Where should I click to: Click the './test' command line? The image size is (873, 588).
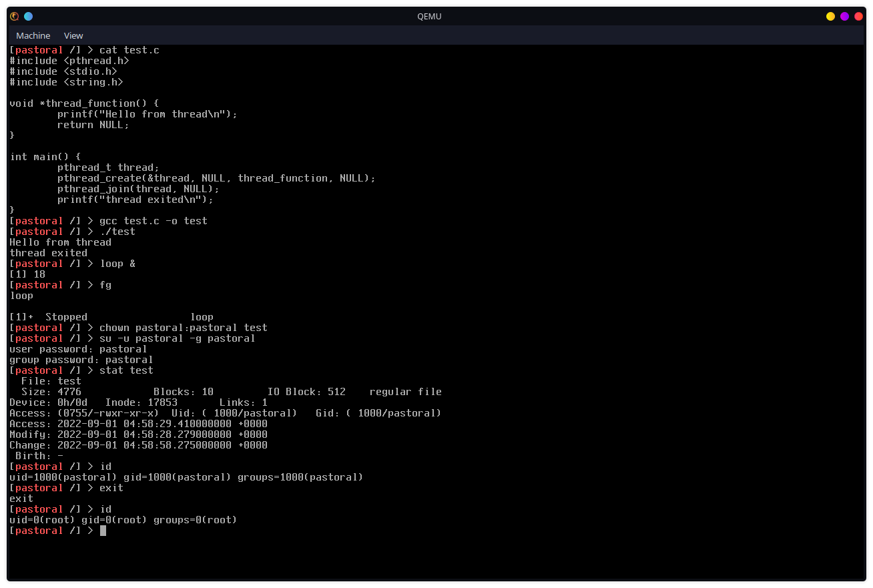pyautogui.click(x=117, y=232)
